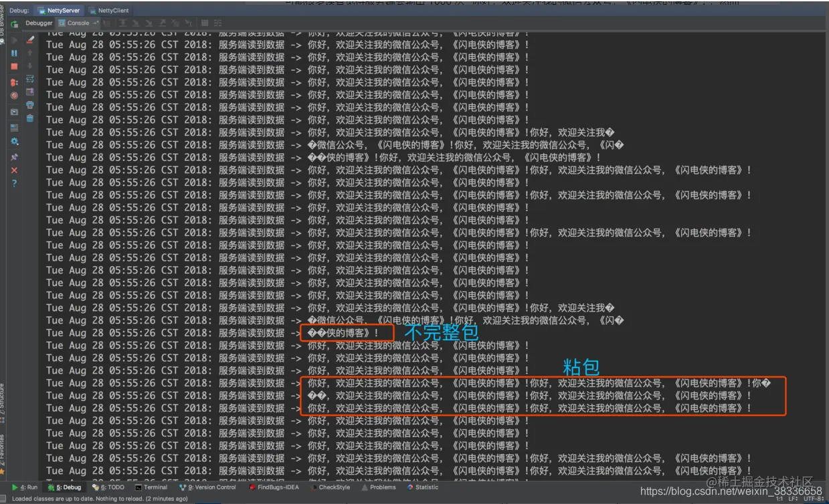Click the Step Over icon
This screenshot has height=504, width=829.
(123, 23)
